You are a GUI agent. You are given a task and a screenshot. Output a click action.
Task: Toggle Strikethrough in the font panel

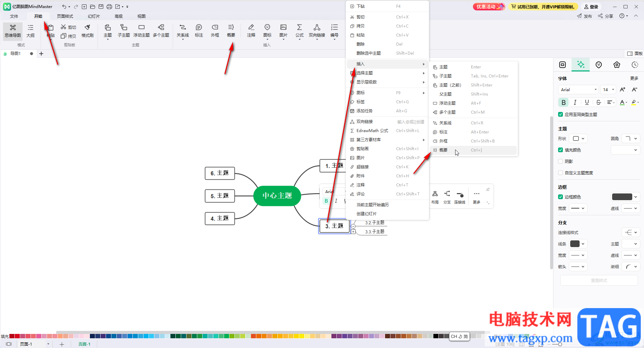(598, 102)
